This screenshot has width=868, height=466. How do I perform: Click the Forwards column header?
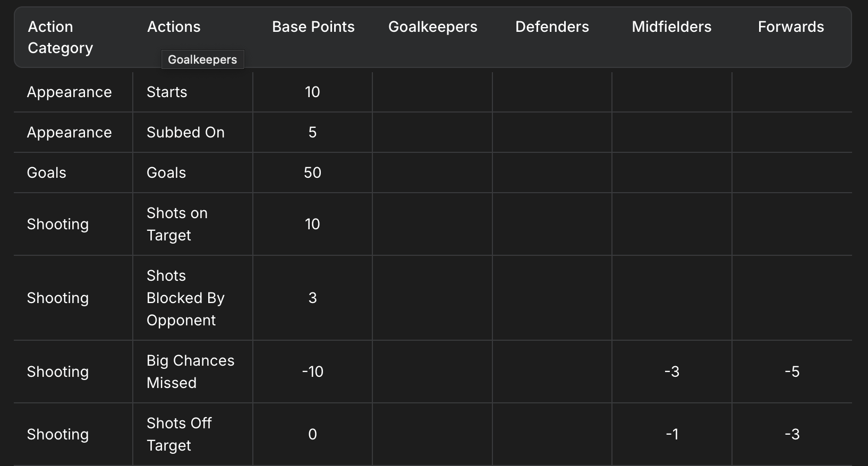tap(790, 27)
